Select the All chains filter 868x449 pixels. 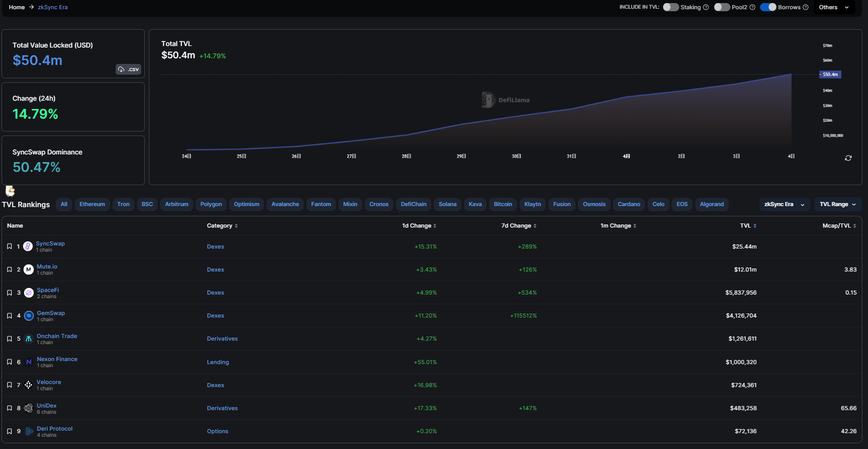[x=64, y=205]
